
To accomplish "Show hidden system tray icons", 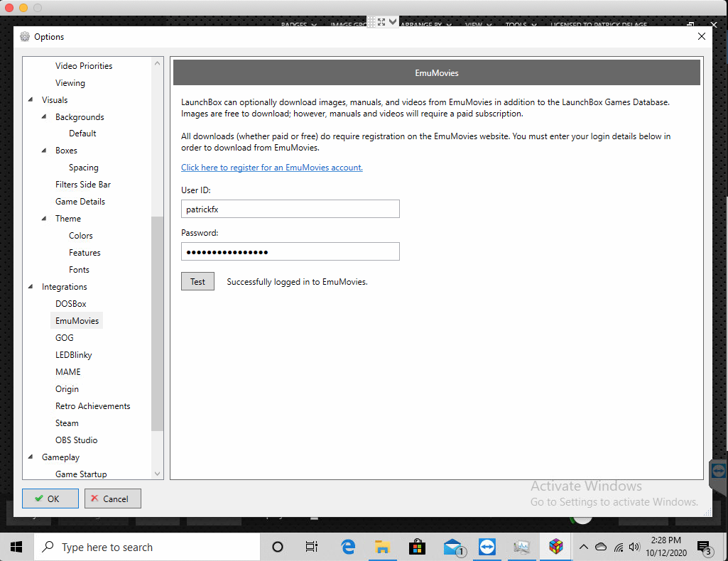I will tap(584, 547).
